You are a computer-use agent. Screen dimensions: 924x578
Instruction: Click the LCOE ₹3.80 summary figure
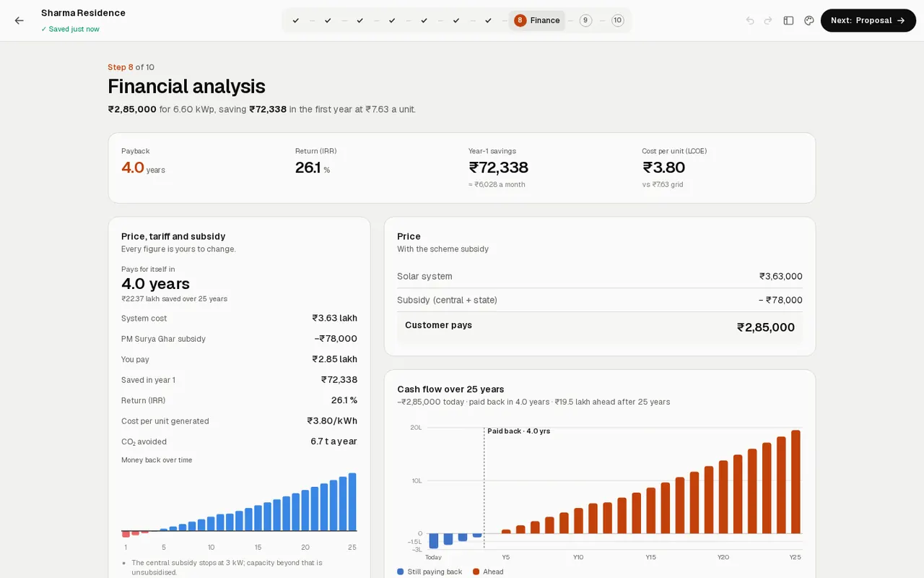(x=663, y=168)
